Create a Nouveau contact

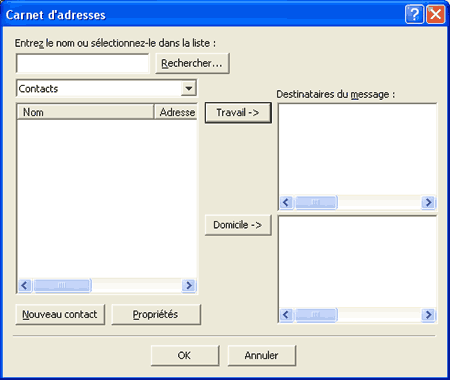click(x=60, y=314)
